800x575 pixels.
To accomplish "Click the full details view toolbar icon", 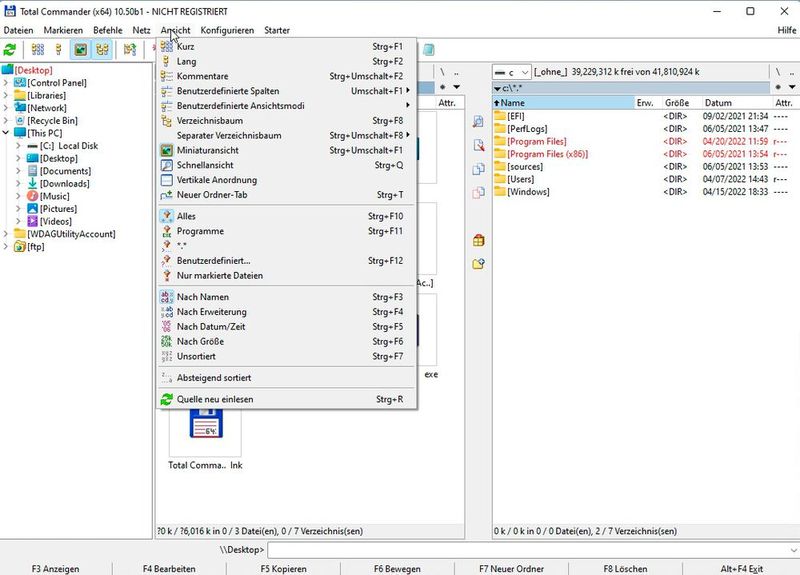I will 59,49.
